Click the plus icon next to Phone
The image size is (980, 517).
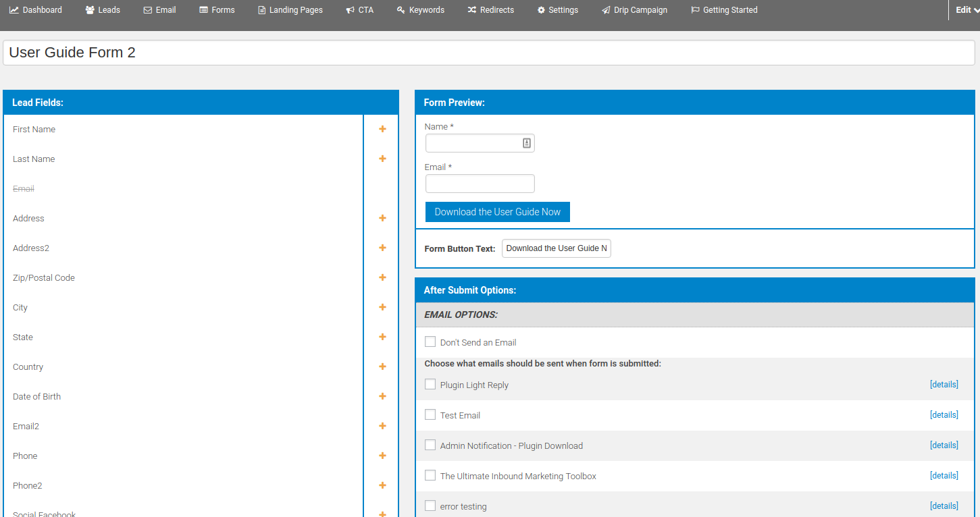pos(382,456)
